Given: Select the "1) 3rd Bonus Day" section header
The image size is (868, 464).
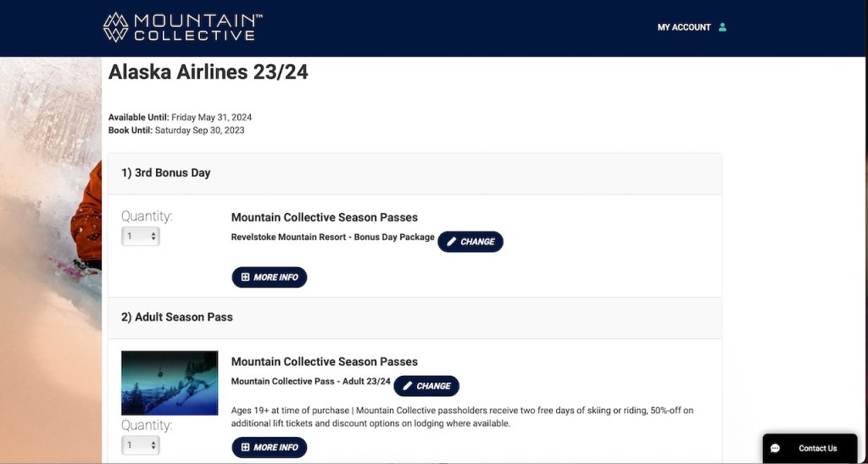Looking at the screenshot, I should point(166,173).
